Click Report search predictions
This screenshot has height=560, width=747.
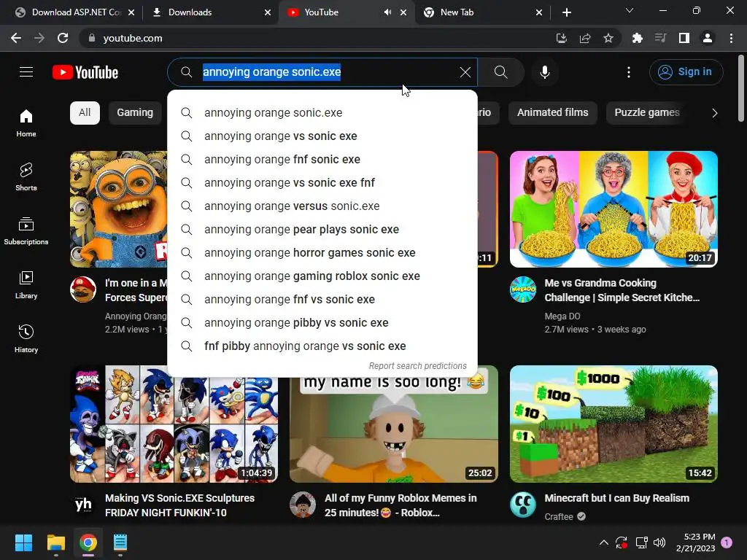point(418,366)
